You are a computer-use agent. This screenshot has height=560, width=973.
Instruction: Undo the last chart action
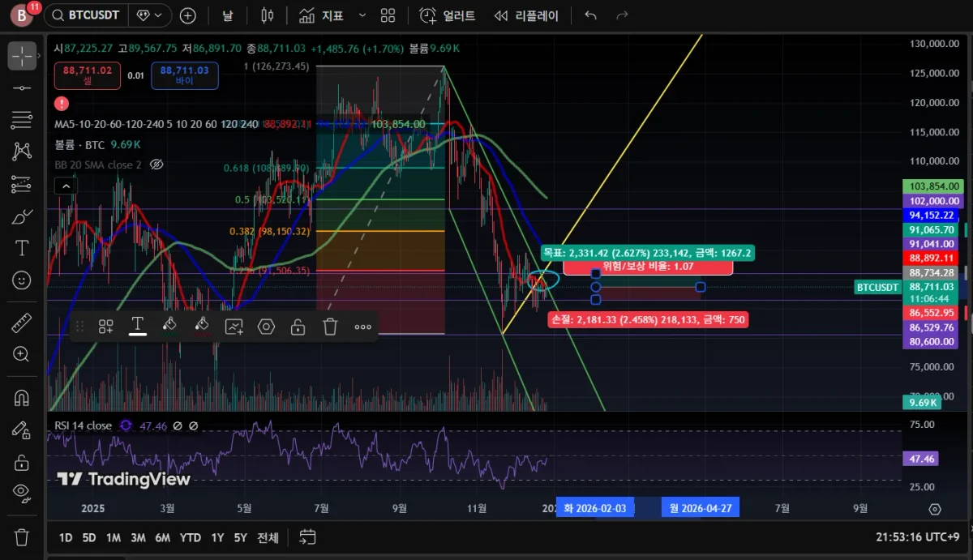590,15
